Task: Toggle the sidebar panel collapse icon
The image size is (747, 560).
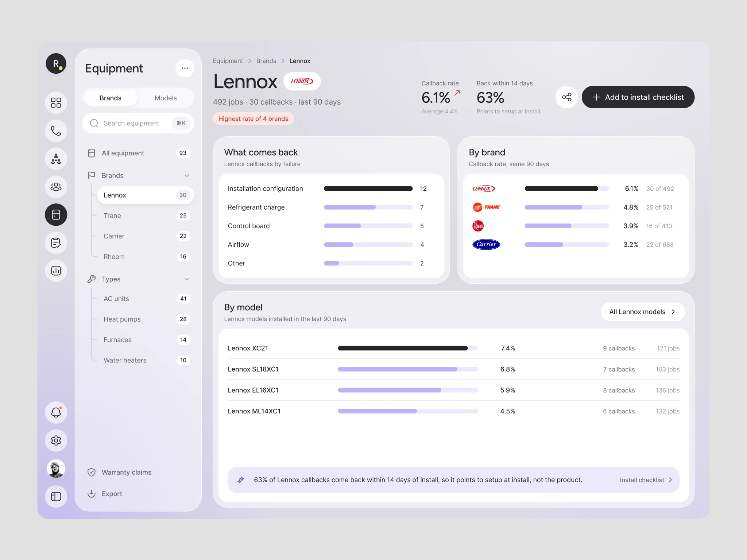Action: 56,497
